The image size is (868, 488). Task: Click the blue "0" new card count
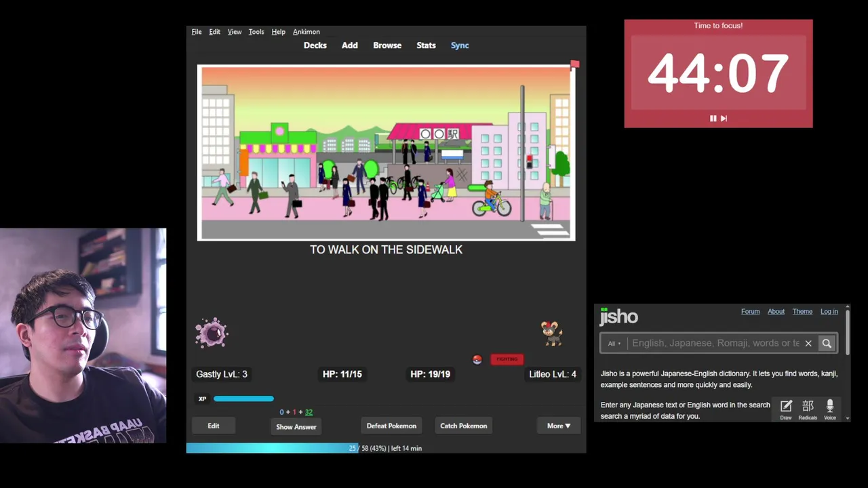281,412
